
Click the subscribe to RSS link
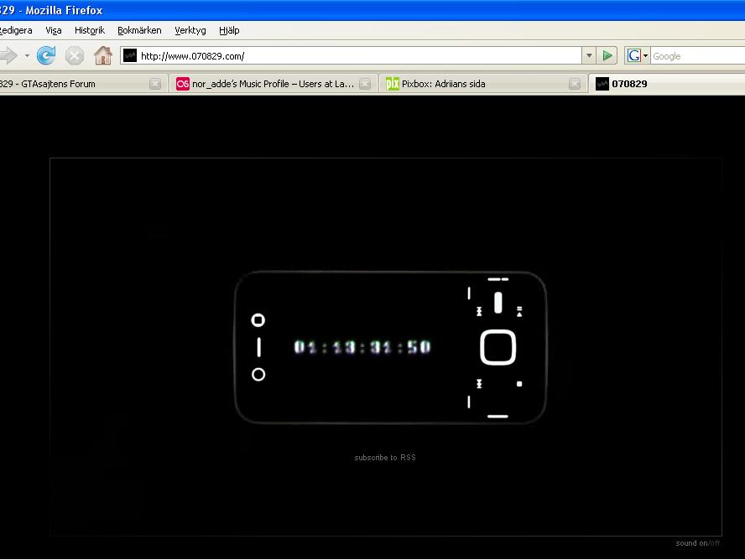coord(385,458)
